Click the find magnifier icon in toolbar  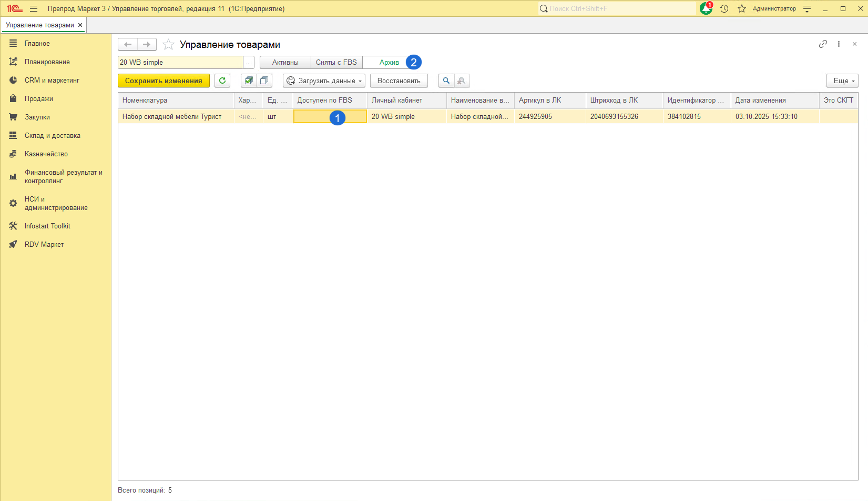pyautogui.click(x=446, y=81)
